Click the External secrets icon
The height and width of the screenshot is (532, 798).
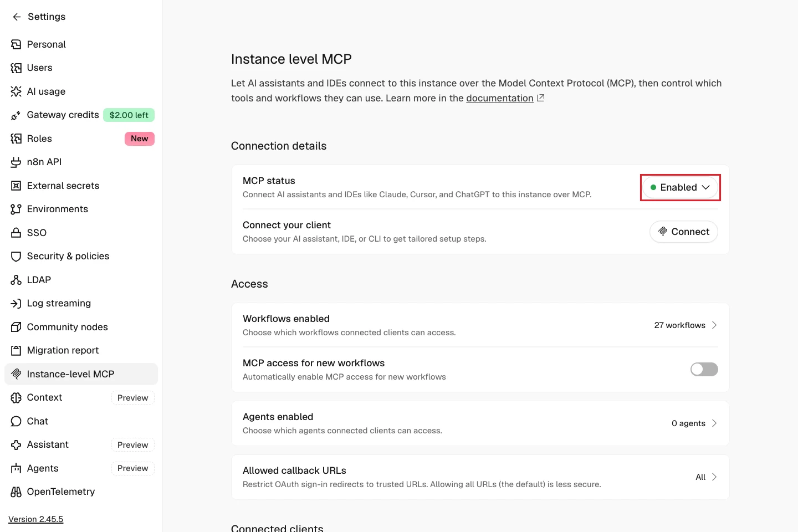click(x=16, y=186)
